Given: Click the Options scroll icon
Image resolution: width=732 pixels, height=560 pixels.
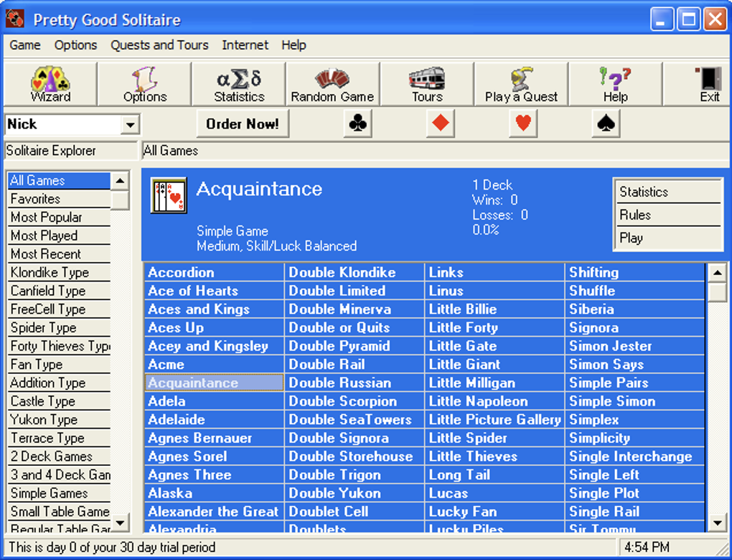Looking at the screenshot, I should (x=145, y=84).
